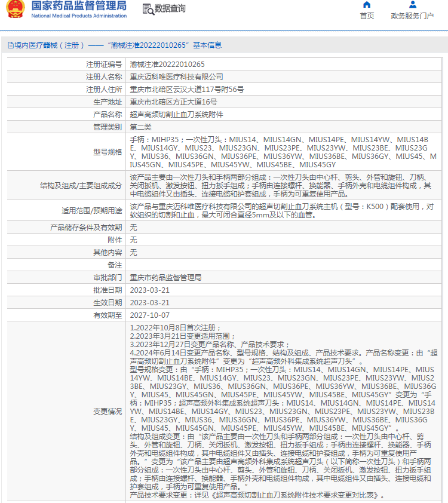Open the 数据查询 search icon

148,10
